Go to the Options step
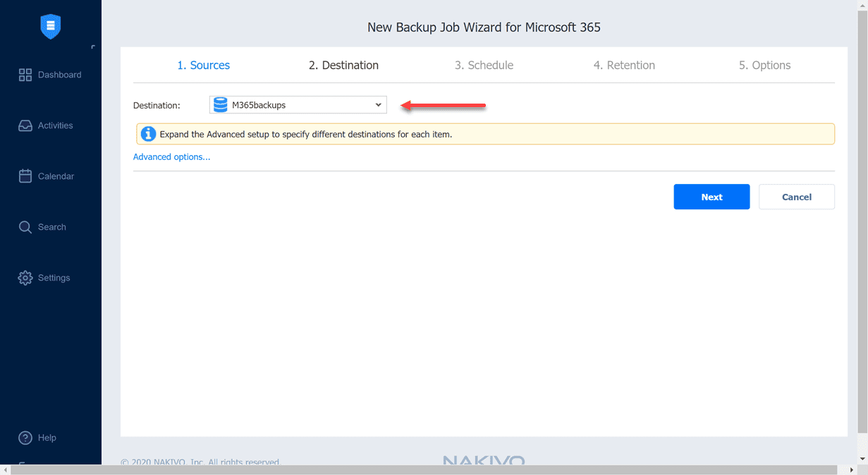Viewport: 868px width, 475px height. (764, 65)
